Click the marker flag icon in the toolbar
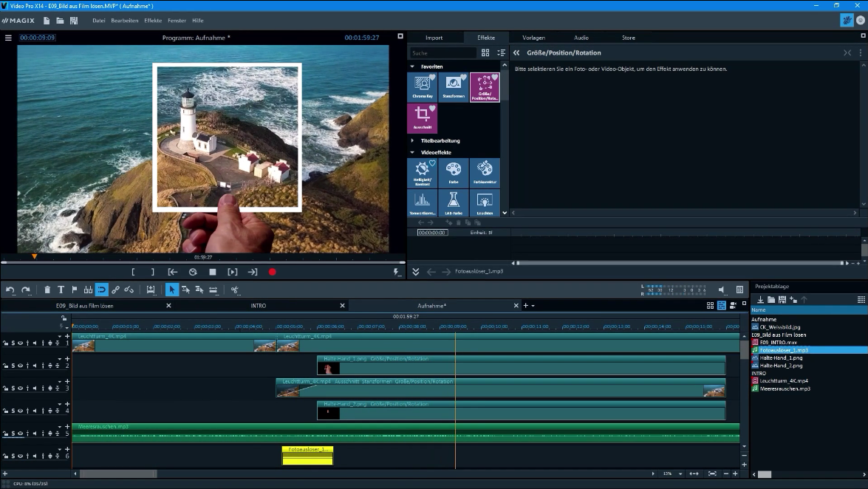 point(74,290)
